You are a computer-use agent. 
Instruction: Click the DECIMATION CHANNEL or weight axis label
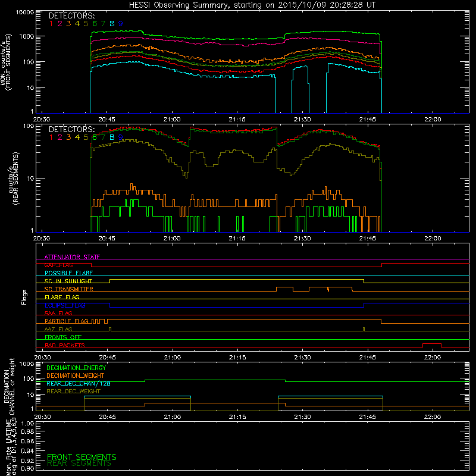tap(9, 386)
